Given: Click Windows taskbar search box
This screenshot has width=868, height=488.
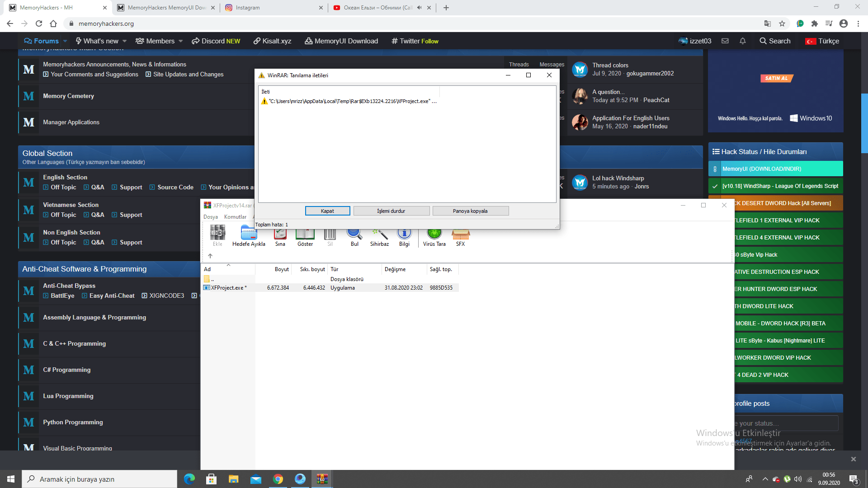Looking at the screenshot, I should (99, 479).
